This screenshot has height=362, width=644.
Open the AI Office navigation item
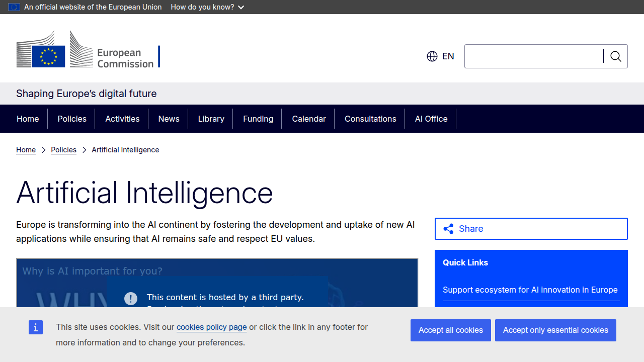tap(431, 119)
